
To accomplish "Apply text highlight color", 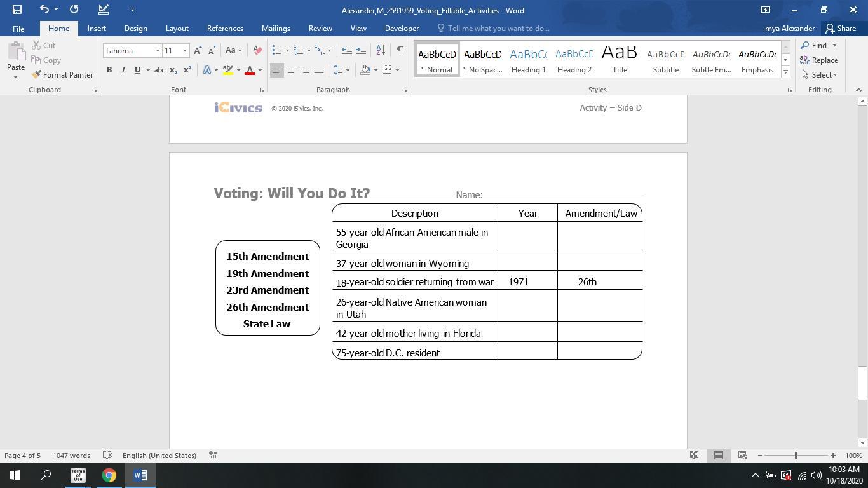I will [x=228, y=70].
